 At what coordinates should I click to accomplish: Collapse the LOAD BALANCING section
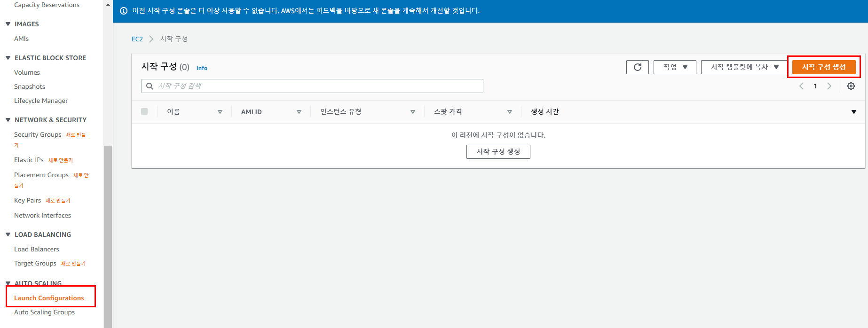tap(8, 234)
